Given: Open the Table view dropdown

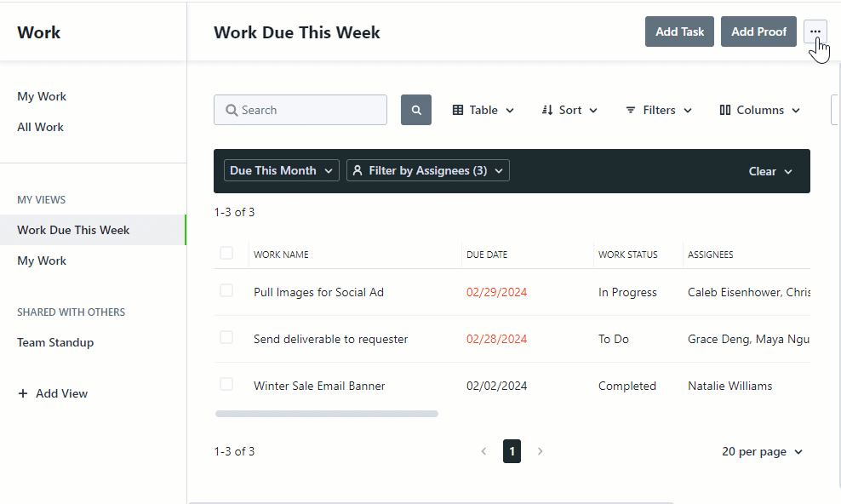Looking at the screenshot, I should (x=483, y=110).
